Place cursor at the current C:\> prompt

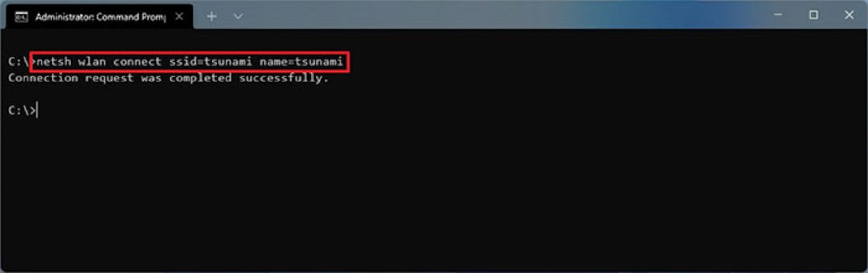(x=38, y=110)
